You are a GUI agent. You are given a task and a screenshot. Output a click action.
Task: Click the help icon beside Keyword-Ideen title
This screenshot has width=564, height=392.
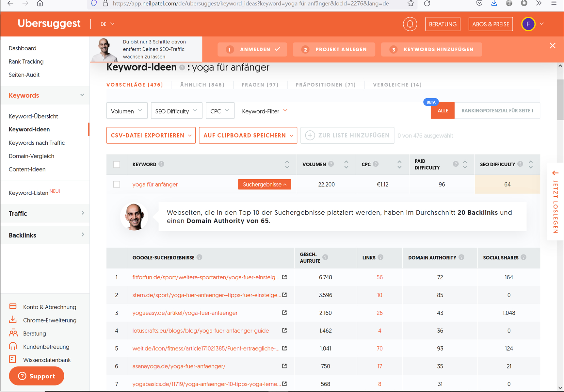[x=182, y=67]
